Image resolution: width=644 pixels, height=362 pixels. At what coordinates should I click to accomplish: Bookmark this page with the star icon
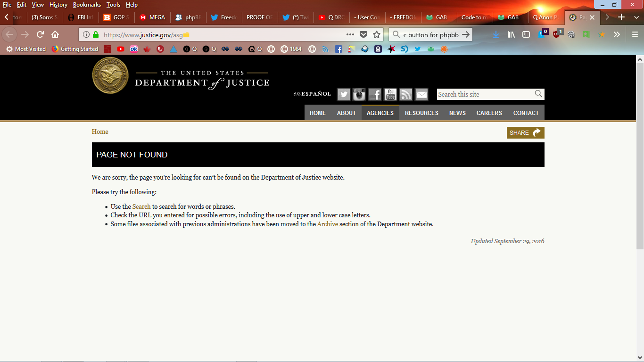(377, 34)
